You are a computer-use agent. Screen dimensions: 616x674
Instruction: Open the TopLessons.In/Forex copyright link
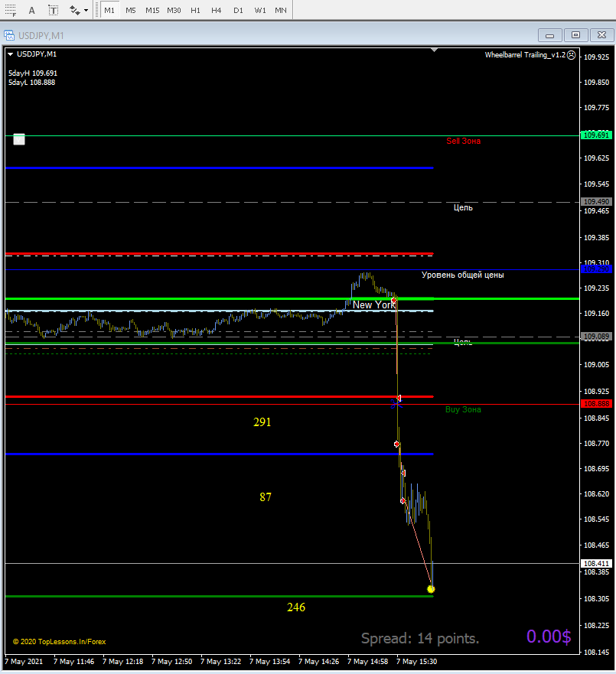(x=60, y=642)
